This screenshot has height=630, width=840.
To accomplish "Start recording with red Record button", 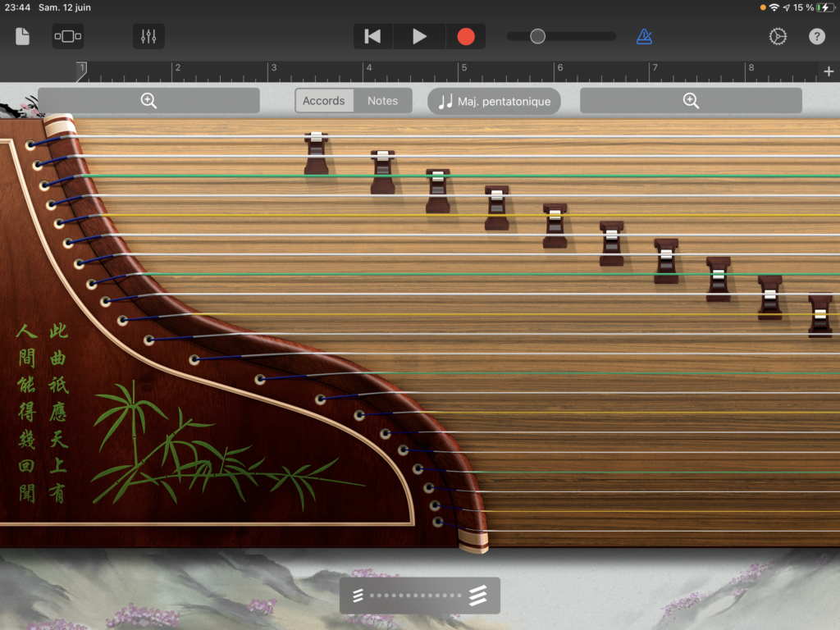I will pyautogui.click(x=466, y=36).
